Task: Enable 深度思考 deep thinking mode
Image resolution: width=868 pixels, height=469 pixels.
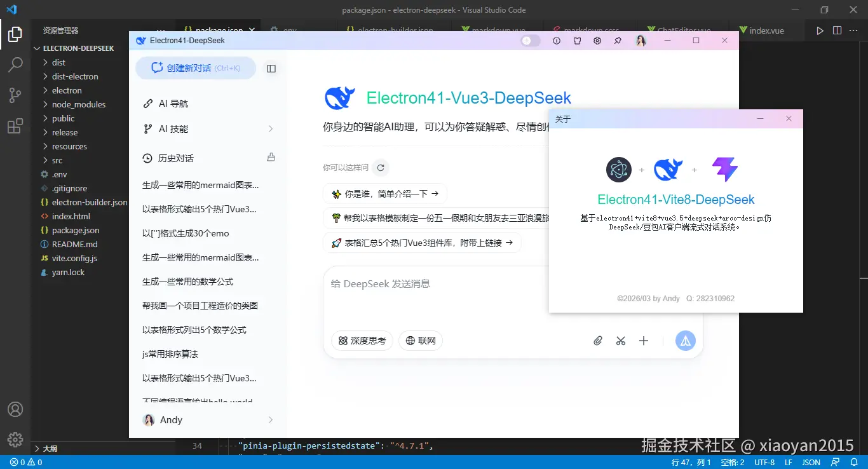Action: tap(362, 341)
